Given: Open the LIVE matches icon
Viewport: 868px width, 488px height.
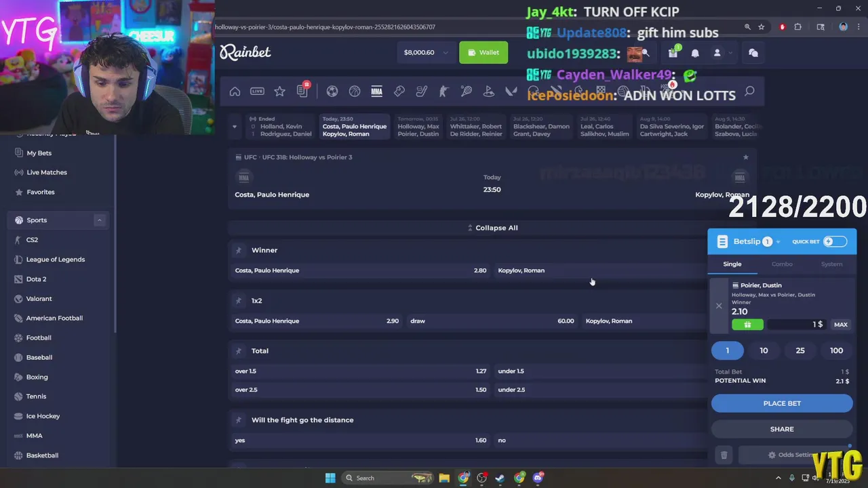Looking at the screenshot, I should coord(257,91).
